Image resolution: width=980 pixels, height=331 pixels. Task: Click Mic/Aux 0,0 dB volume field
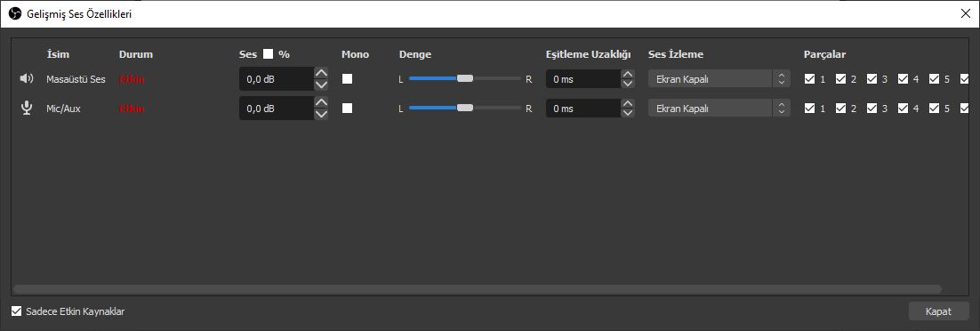277,109
